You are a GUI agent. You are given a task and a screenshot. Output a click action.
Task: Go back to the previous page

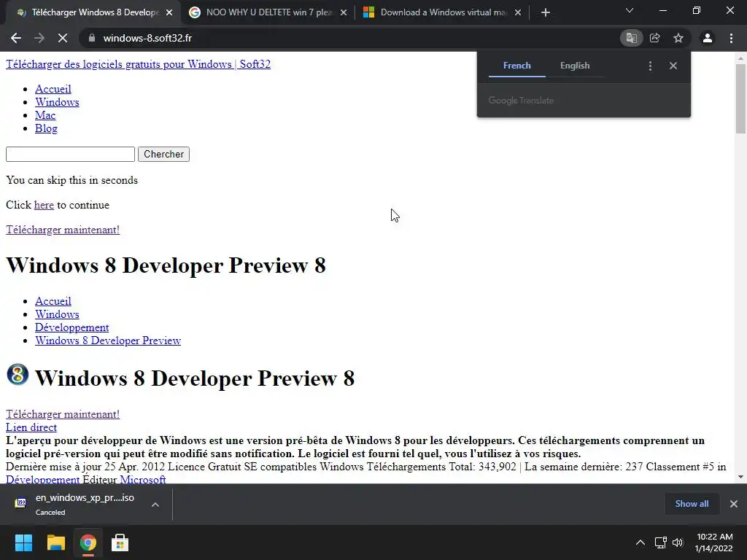(x=16, y=38)
